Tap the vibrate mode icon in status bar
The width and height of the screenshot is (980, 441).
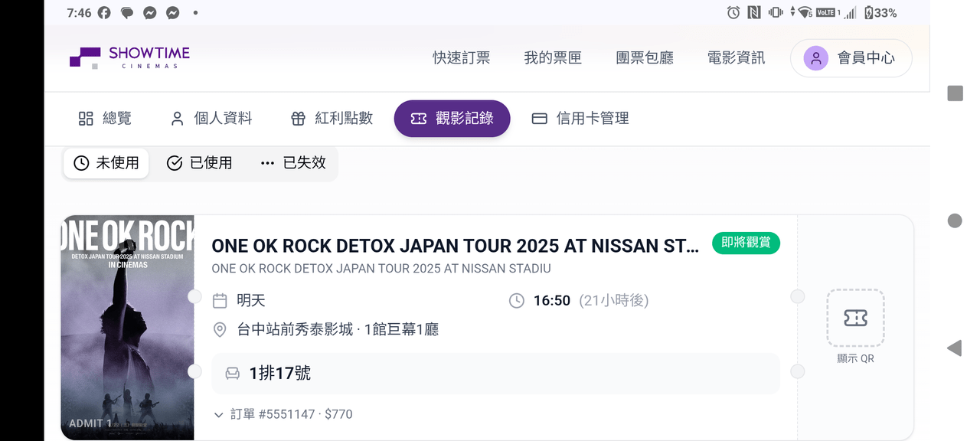(776, 12)
